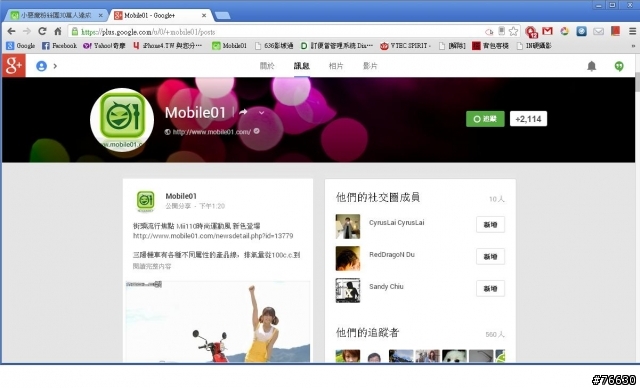
Task: Expand dropdown arrow next to Mobile01 name
Action: pos(261,112)
